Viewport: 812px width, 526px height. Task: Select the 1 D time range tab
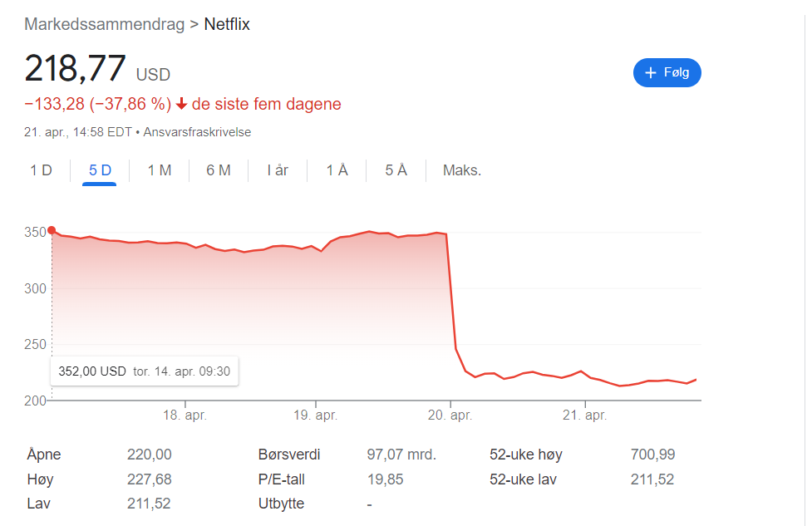point(42,170)
